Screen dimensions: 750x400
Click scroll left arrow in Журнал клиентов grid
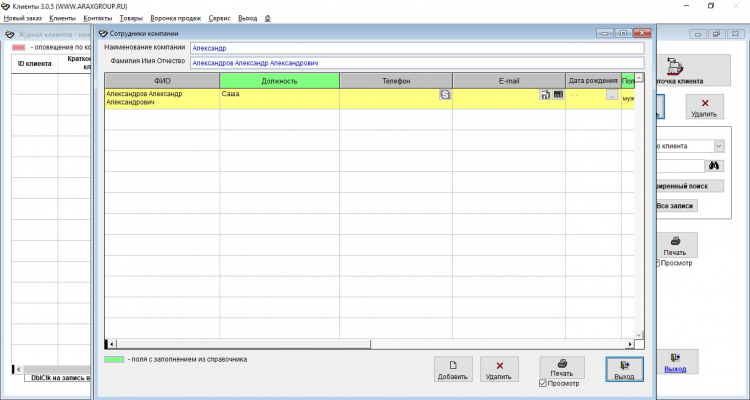click(18, 369)
